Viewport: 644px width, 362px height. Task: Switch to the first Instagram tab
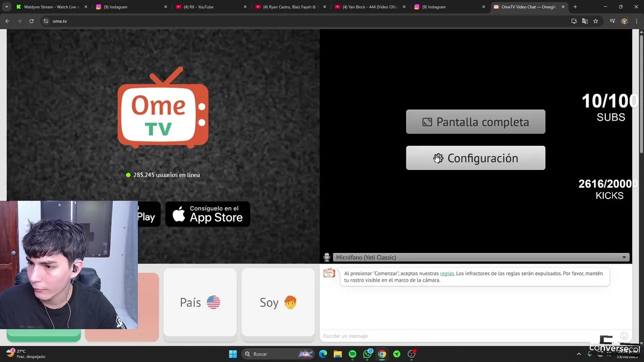pyautogui.click(x=131, y=7)
